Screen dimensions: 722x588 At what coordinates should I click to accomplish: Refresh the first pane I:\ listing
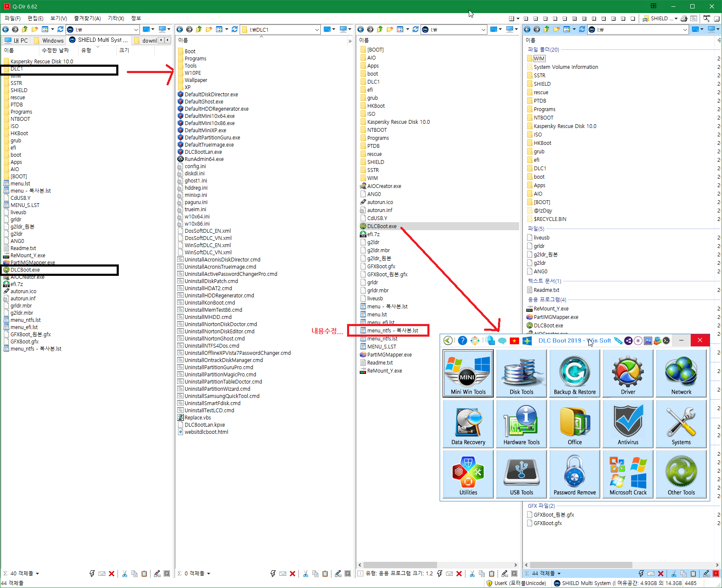(60, 29)
